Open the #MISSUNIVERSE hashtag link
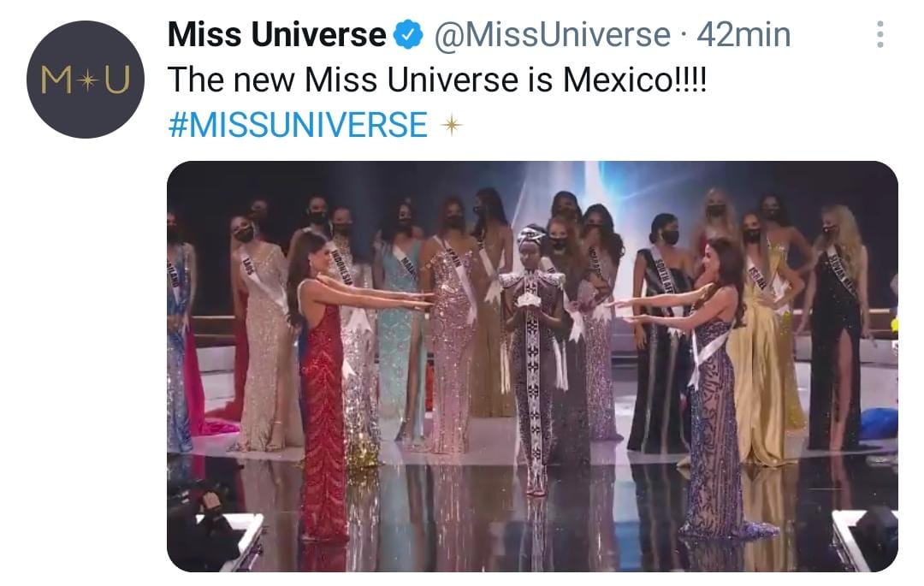This screenshot has height=586, width=924. pos(299,125)
